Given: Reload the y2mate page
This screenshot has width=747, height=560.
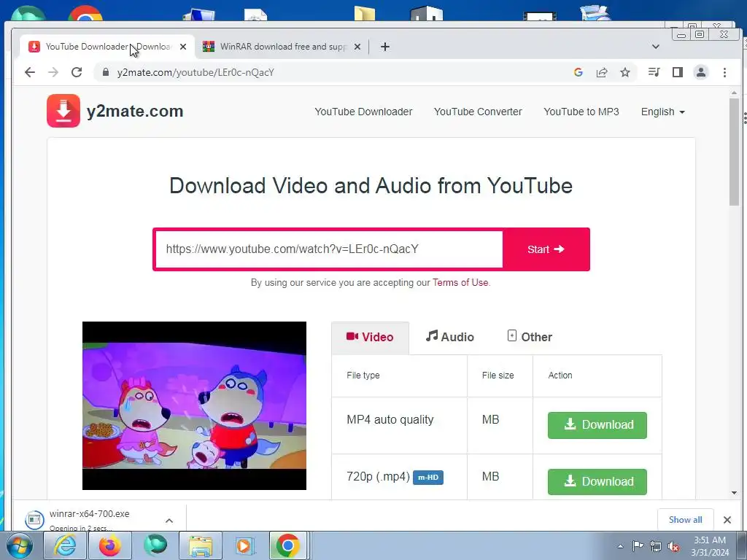Looking at the screenshot, I should (x=76, y=72).
